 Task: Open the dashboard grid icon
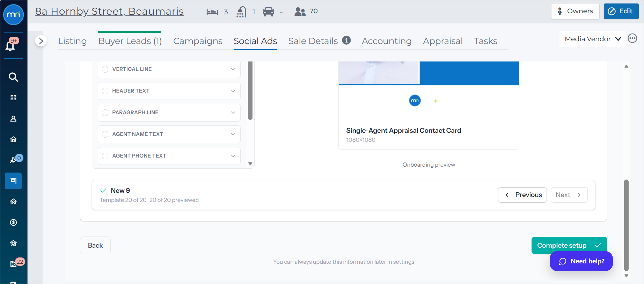point(13,98)
